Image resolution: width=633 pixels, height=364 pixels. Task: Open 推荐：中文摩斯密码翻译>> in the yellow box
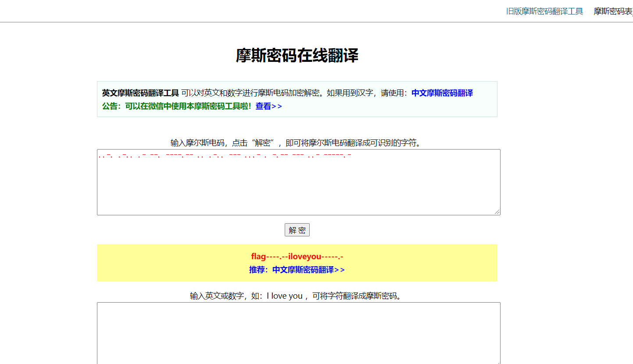pos(297,270)
